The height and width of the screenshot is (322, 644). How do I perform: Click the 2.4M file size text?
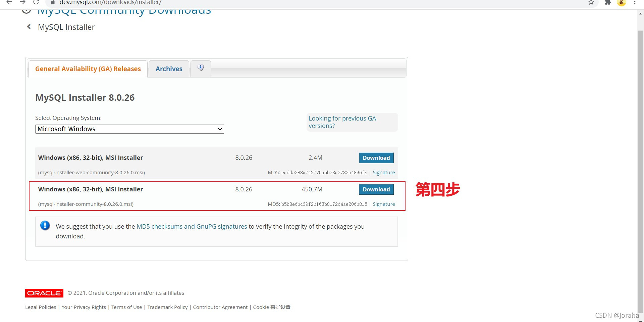tap(315, 158)
